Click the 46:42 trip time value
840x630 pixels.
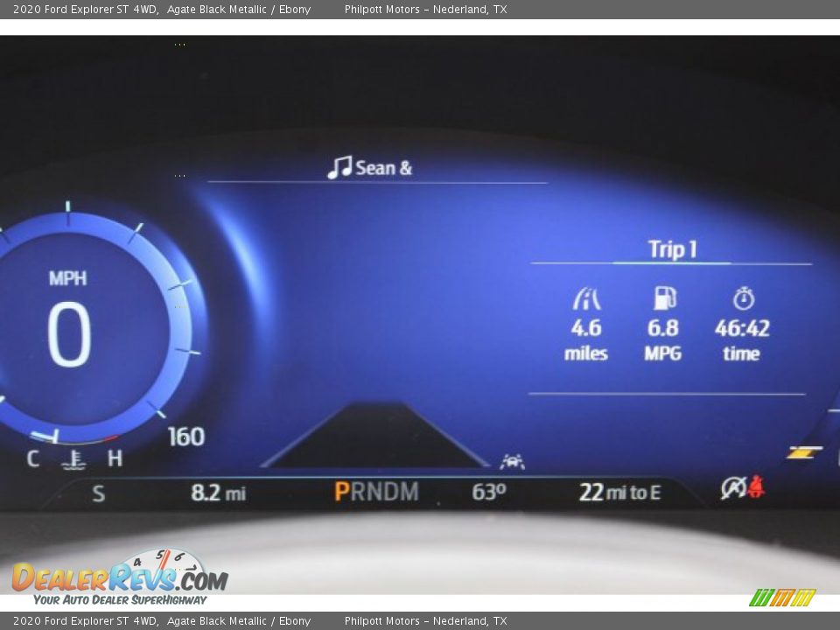click(x=742, y=328)
